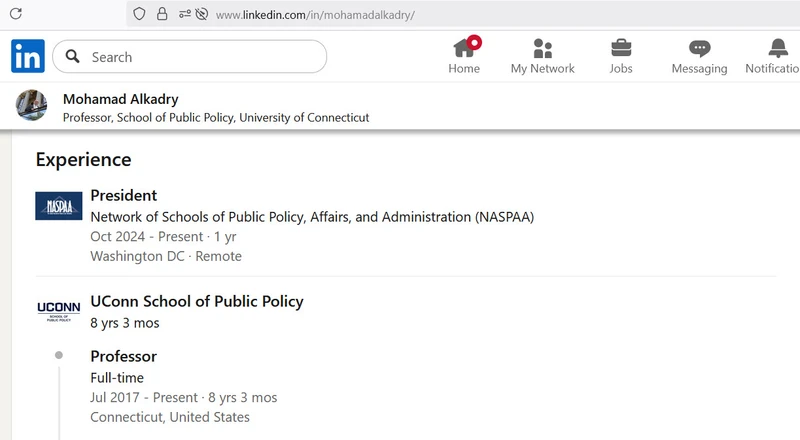Type in the LinkedIn Search field
800x440 pixels.
click(200, 57)
